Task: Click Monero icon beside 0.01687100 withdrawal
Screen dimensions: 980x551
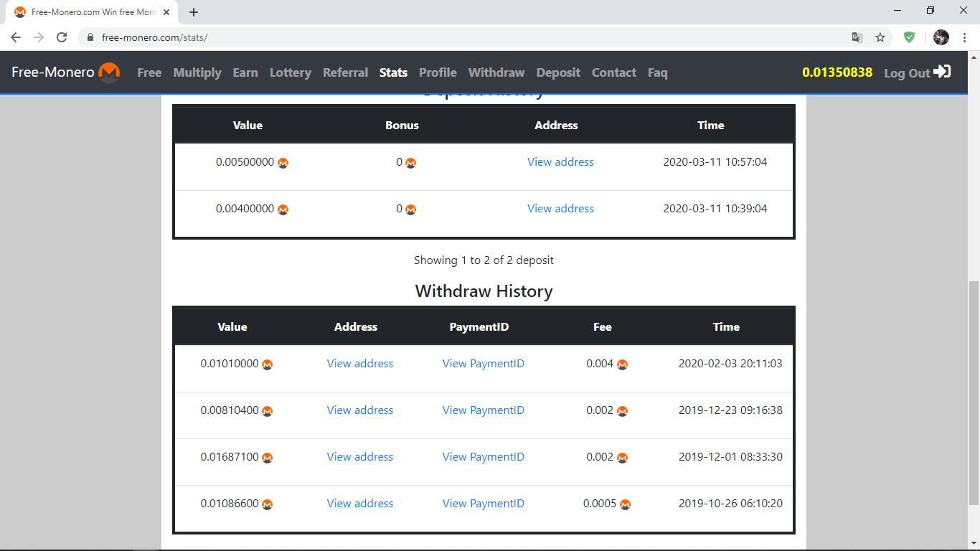Action: (268, 458)
